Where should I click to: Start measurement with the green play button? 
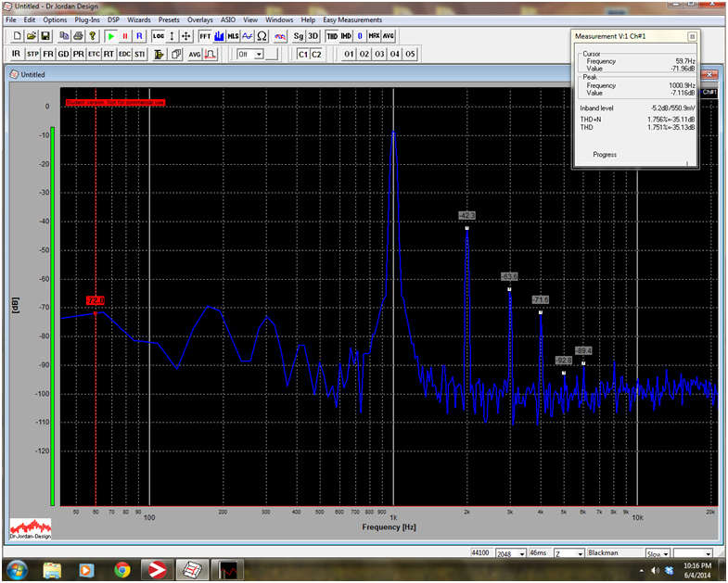click(x=110, y=36)
